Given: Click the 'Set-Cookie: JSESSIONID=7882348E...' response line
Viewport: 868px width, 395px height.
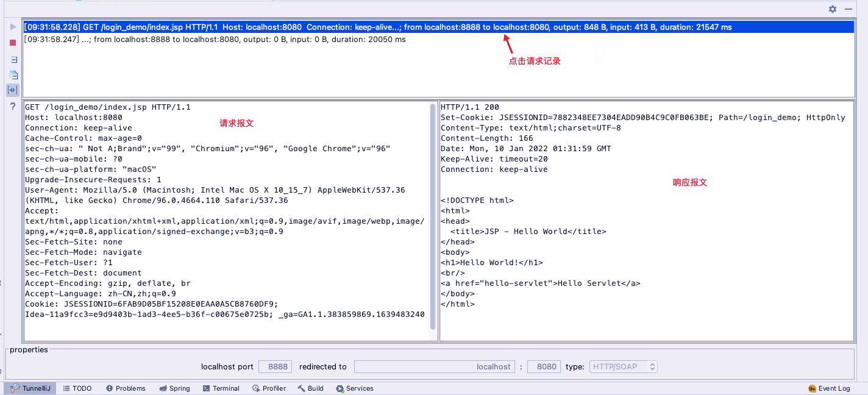Looking at the screenshot, I should coord(643,118).
